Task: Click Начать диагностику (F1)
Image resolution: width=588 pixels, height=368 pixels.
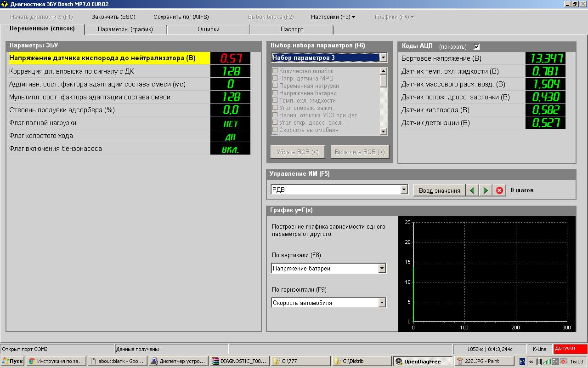Action: (41, 17)
